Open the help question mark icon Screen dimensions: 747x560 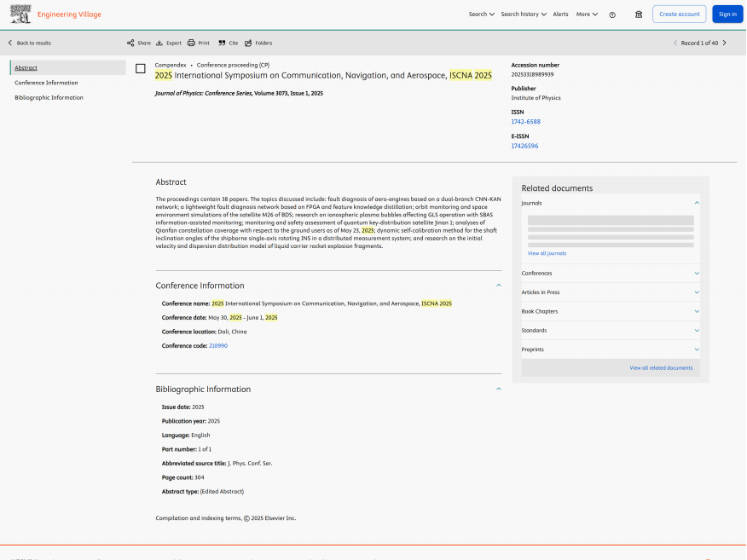pos(612,14)
